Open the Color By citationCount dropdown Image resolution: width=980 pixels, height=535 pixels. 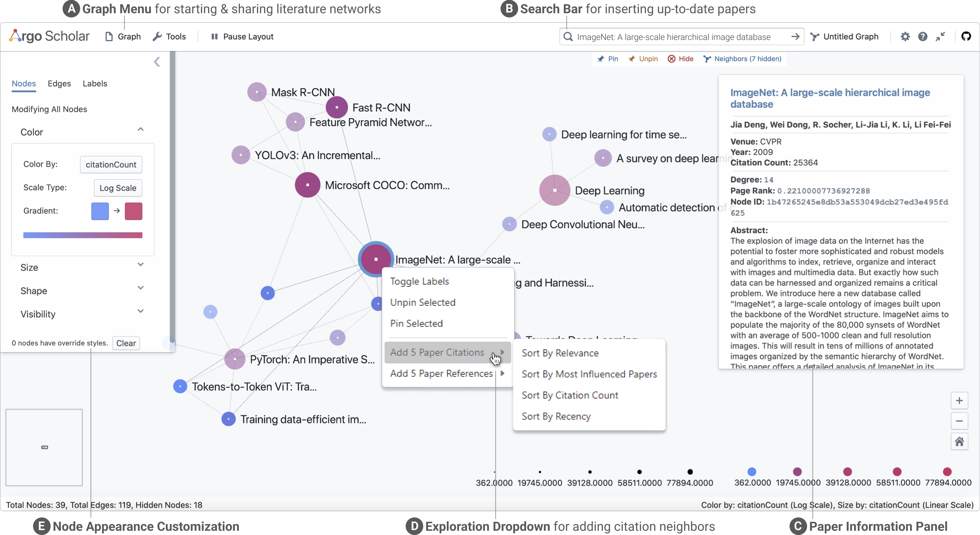tap(111, 164)
